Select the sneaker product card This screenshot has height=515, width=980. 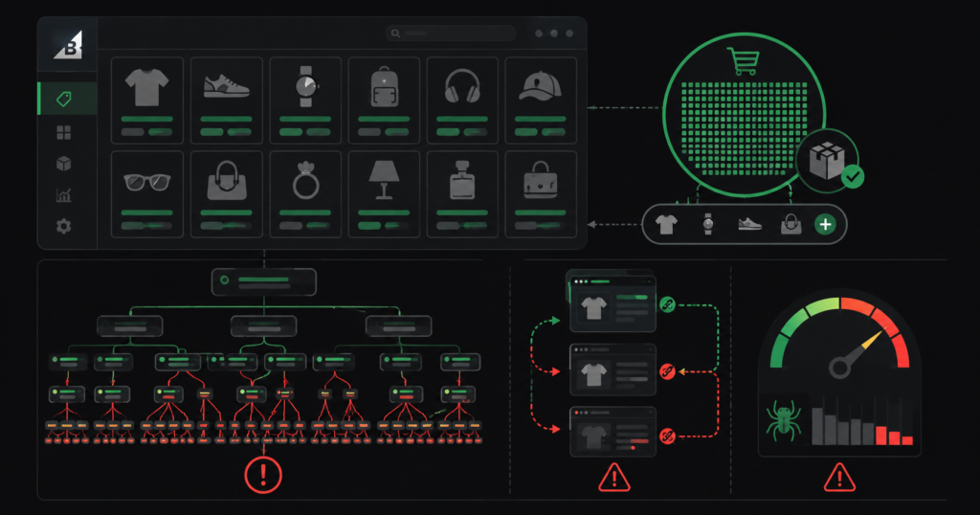click(226, 100)
